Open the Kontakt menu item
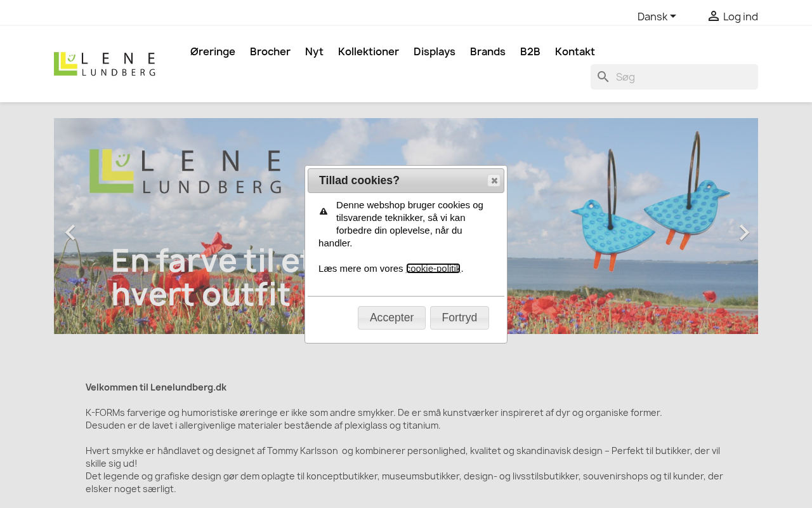812x508 pixels. coord(575,51)
